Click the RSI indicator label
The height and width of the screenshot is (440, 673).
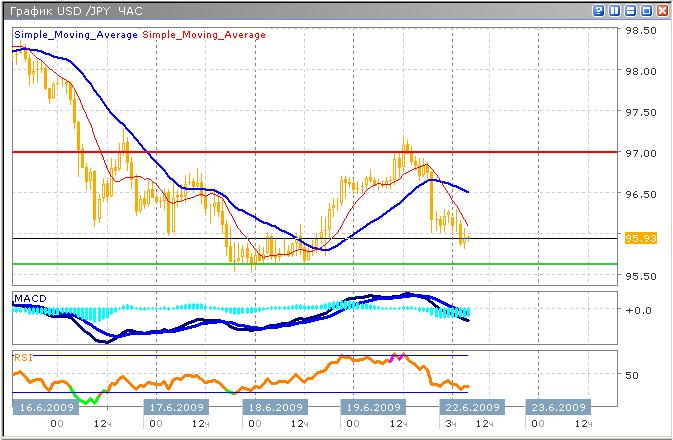click(x=22, y=355)
